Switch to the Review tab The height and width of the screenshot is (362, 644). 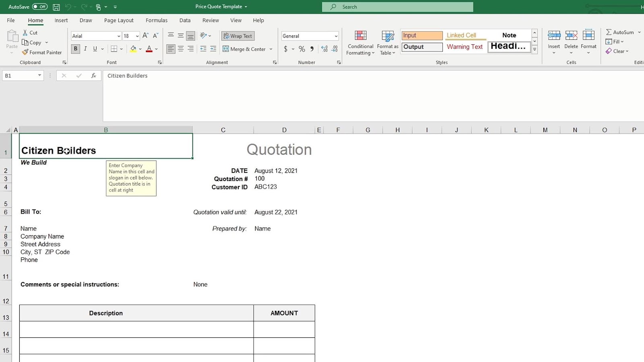(211, 21)
